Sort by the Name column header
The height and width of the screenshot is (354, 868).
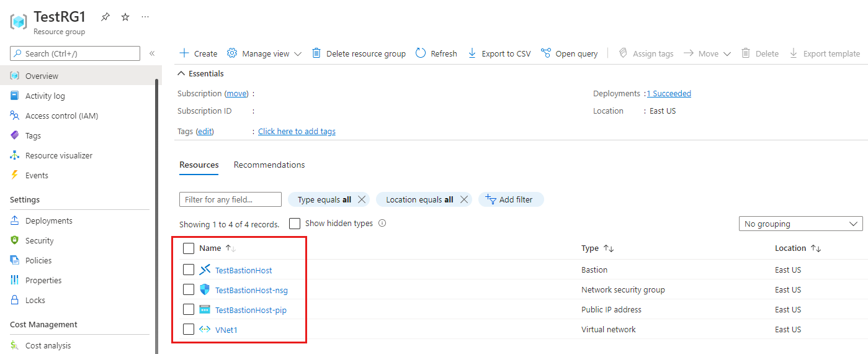[x=217, y=248]
